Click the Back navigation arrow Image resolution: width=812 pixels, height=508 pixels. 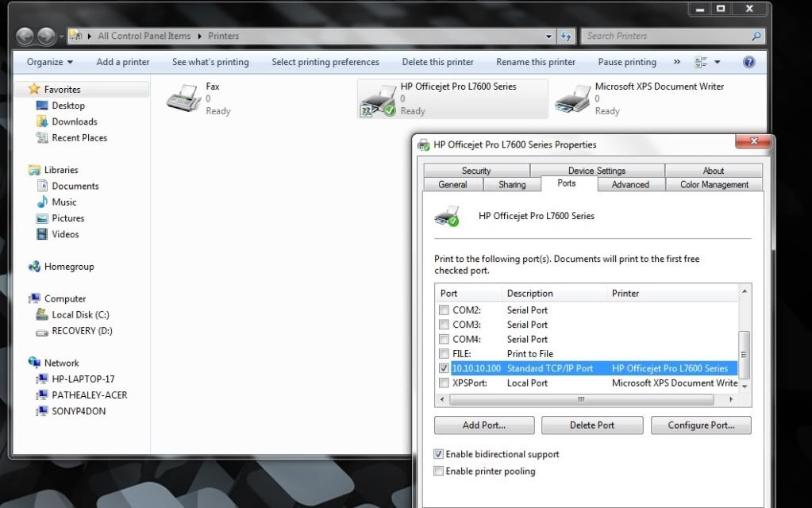click(x=25, y=36)
